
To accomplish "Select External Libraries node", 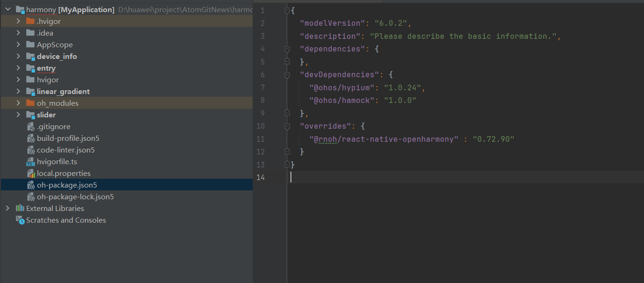I will [55, 208].
